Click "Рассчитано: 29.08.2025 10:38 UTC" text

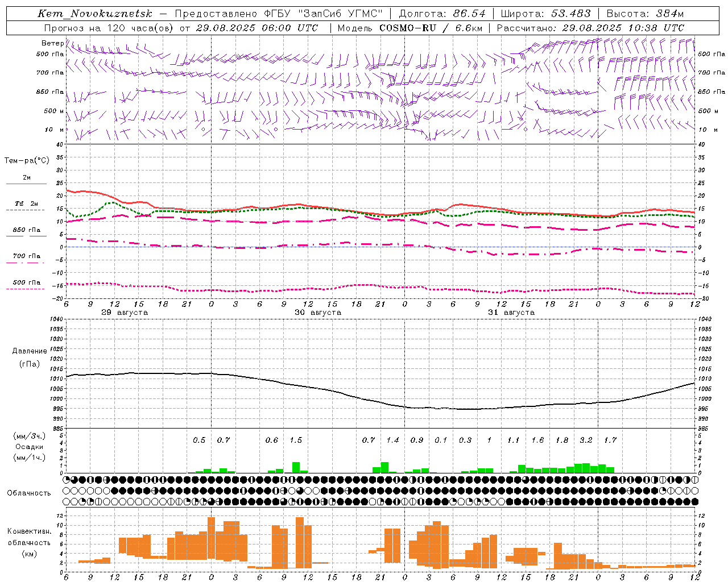(x=590, y=28)
